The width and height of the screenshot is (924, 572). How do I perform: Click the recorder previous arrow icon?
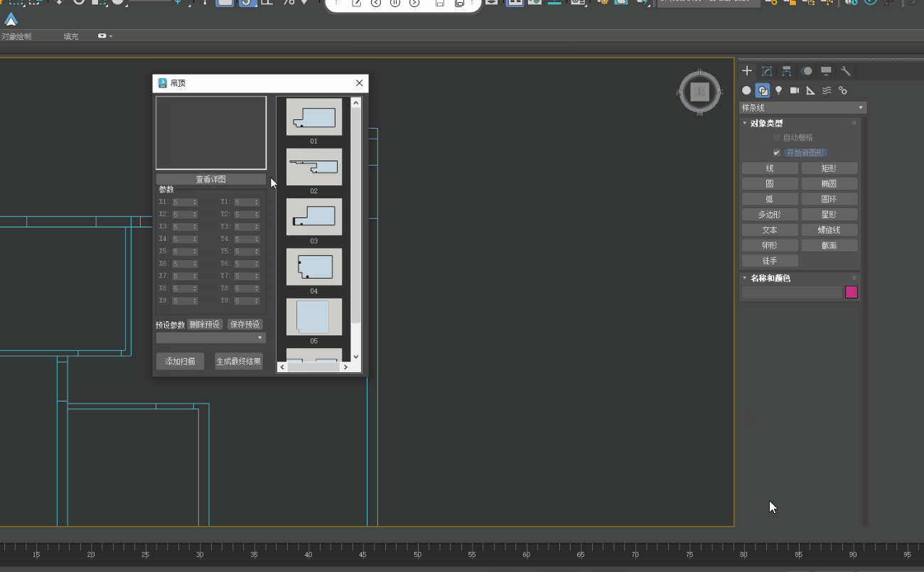pos(376,3)
